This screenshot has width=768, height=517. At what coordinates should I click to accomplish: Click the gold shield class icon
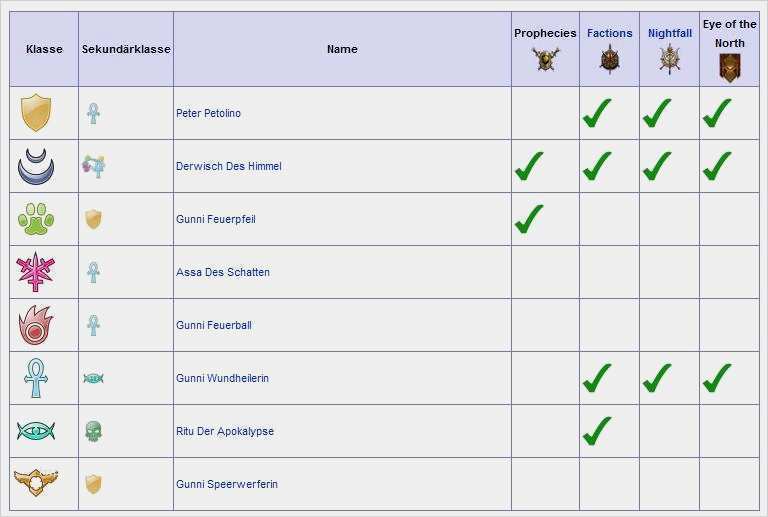click(x=36, y=113)
